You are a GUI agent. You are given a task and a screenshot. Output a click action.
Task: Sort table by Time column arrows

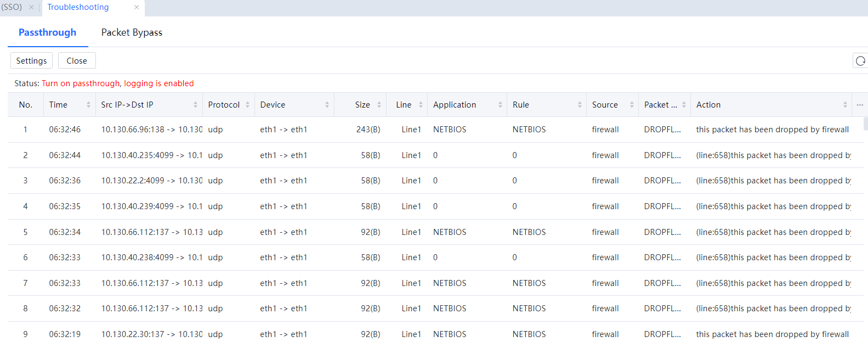tap(88, 105)
